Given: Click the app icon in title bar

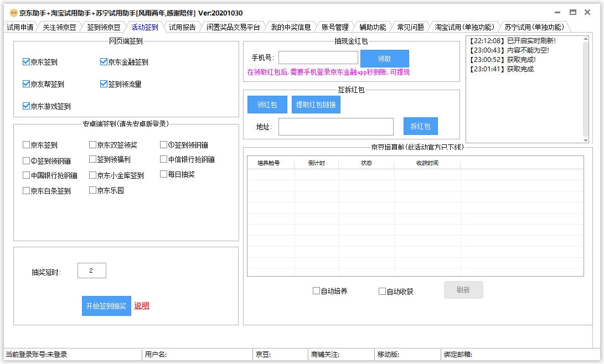Looking at the screenshot, I should (x=13, y=13).
